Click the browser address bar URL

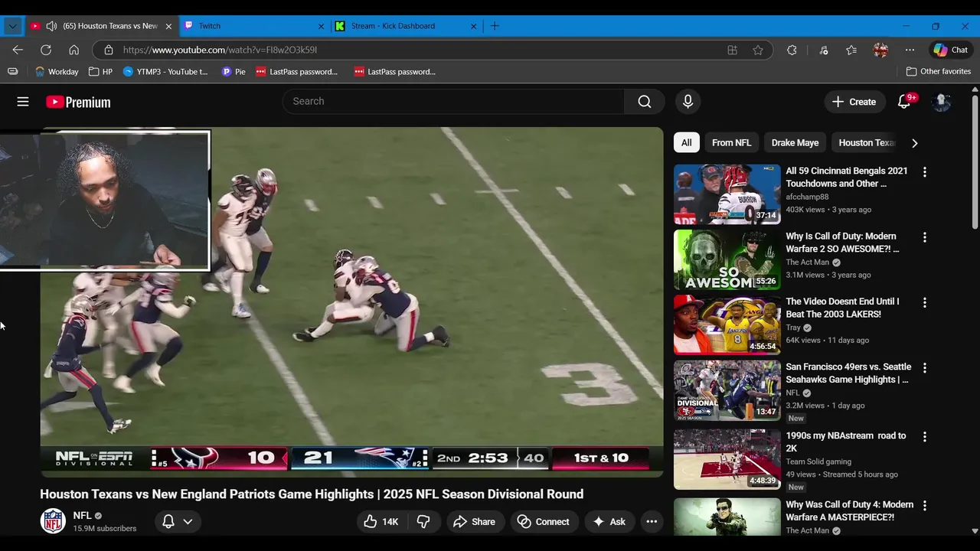click(220, 50)
